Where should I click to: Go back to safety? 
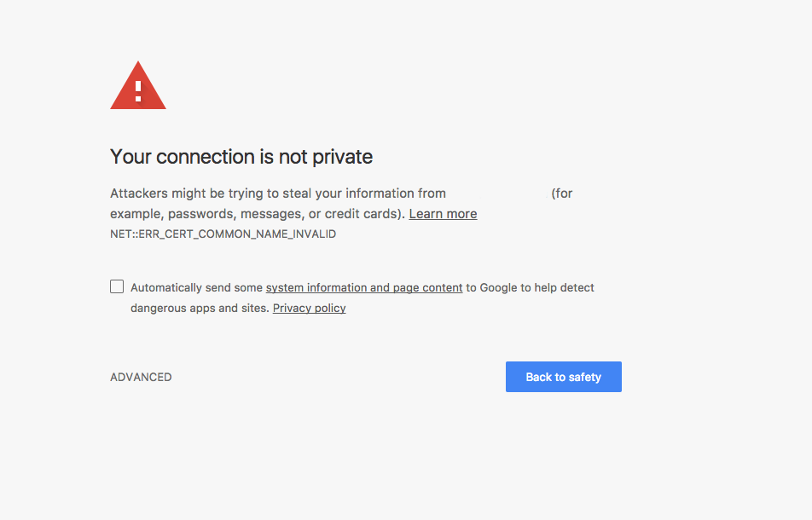pyautogui.click(x=564, y=377)
